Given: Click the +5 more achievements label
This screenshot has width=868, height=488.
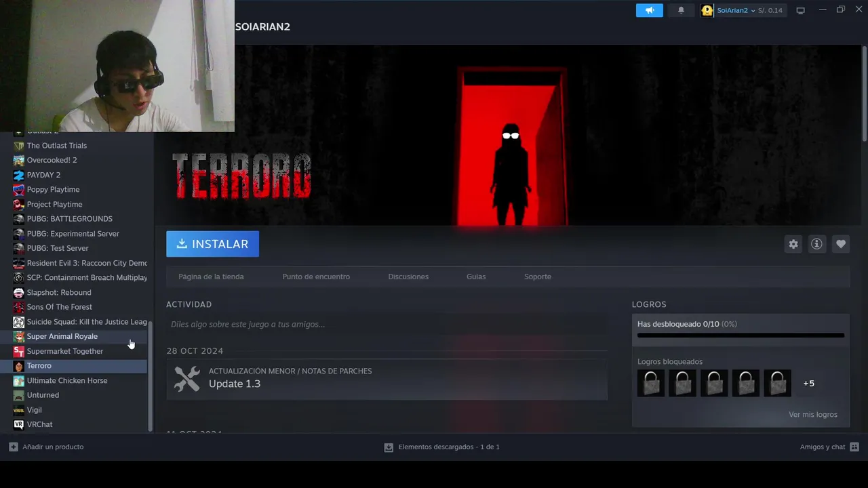Looking at the screenshot, I should 808,383.
